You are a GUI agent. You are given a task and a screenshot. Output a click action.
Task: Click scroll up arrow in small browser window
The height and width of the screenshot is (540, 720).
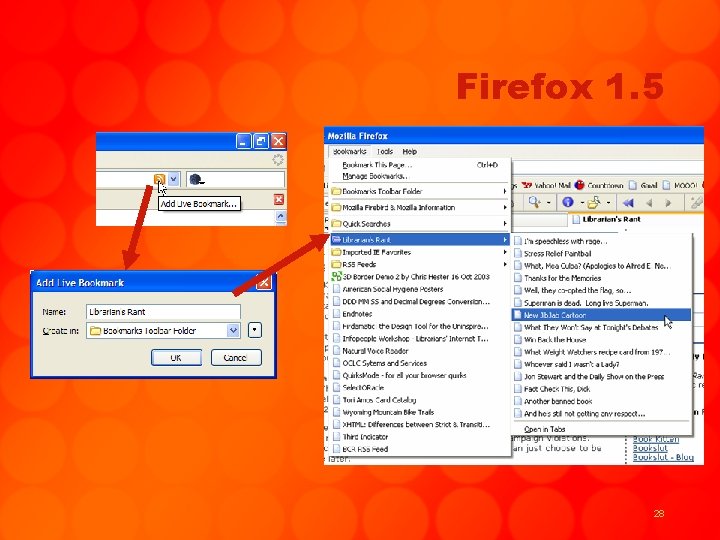pyautogui.click(x=281, y=216)
